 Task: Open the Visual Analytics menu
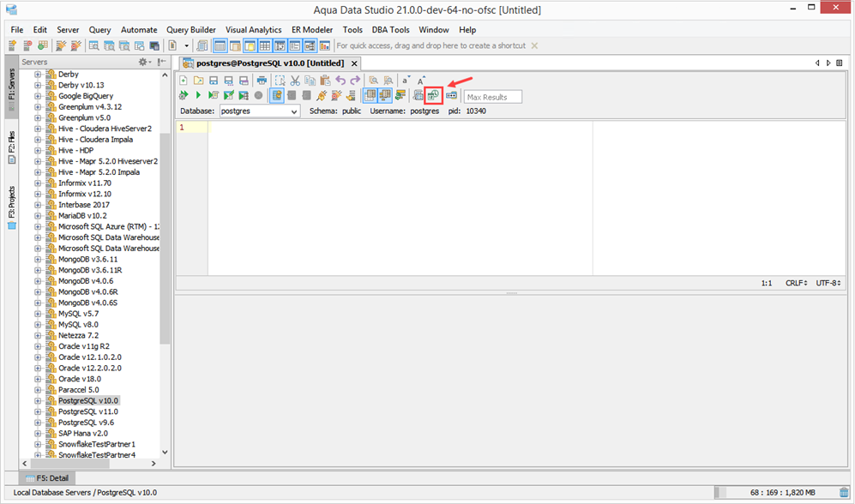(x=254, y=30)
